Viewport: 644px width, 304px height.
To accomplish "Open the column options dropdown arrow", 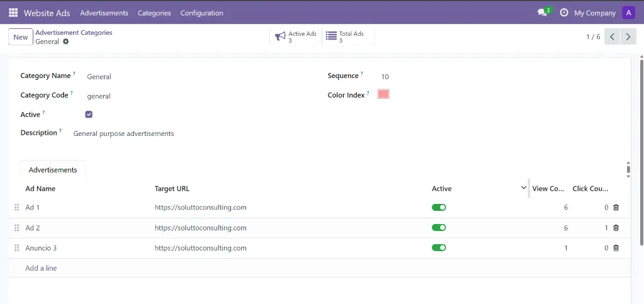I will click(x=524, y=188).
